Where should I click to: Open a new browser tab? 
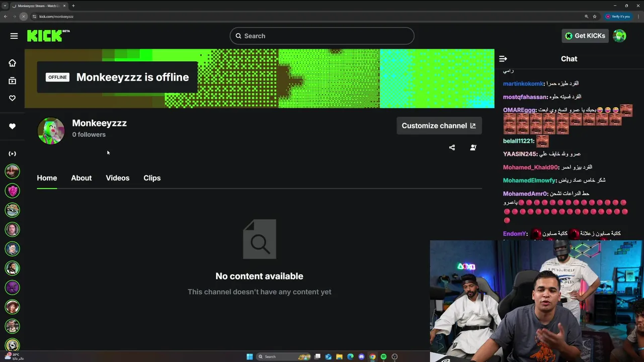pos(73,6)
